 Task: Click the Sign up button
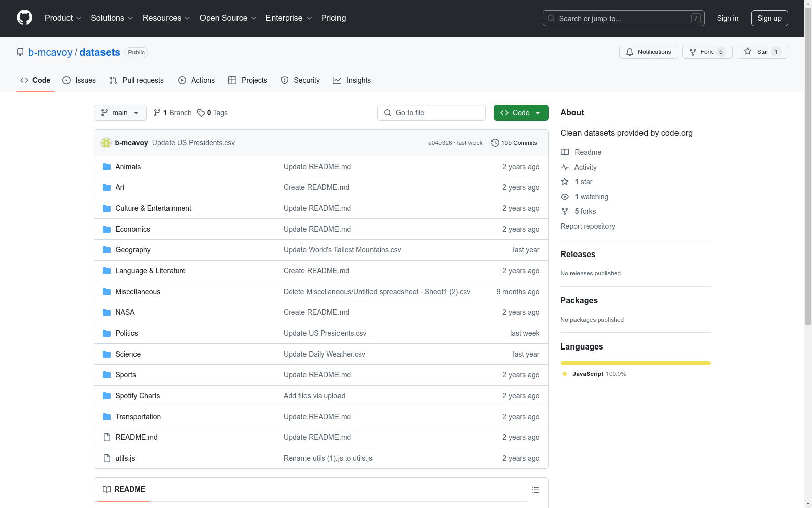click(769, 18)
